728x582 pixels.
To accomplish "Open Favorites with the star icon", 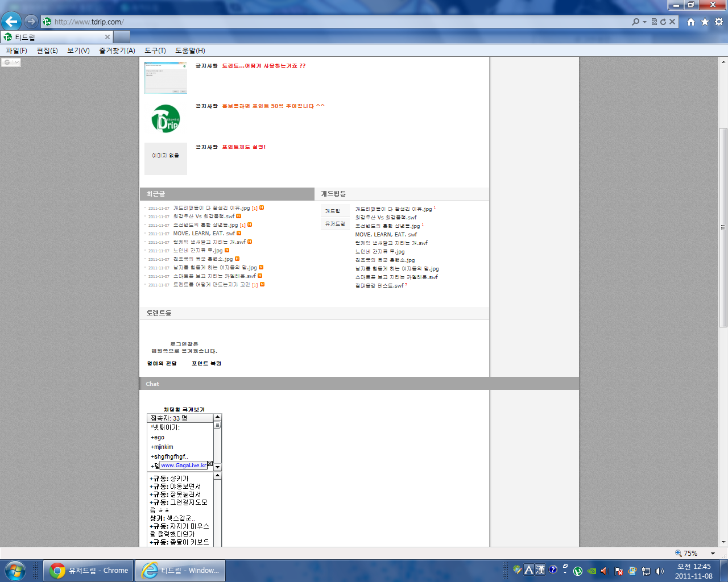I will [x=705, y=22].
